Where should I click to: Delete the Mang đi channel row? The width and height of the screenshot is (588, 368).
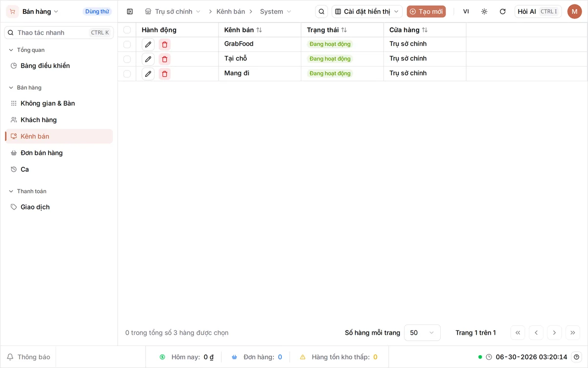coord(164,74)
